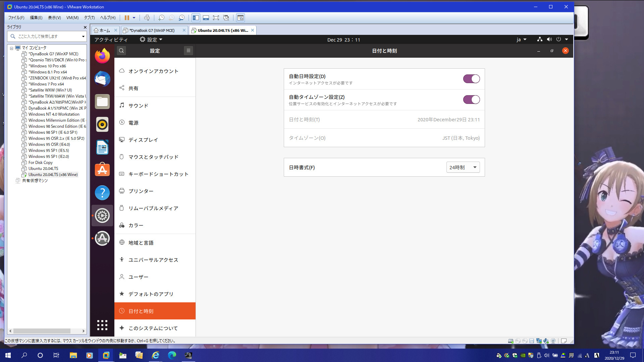Toggle automatic date and time setting
This screenshot has height=362, width=644.
click(471, 79)
